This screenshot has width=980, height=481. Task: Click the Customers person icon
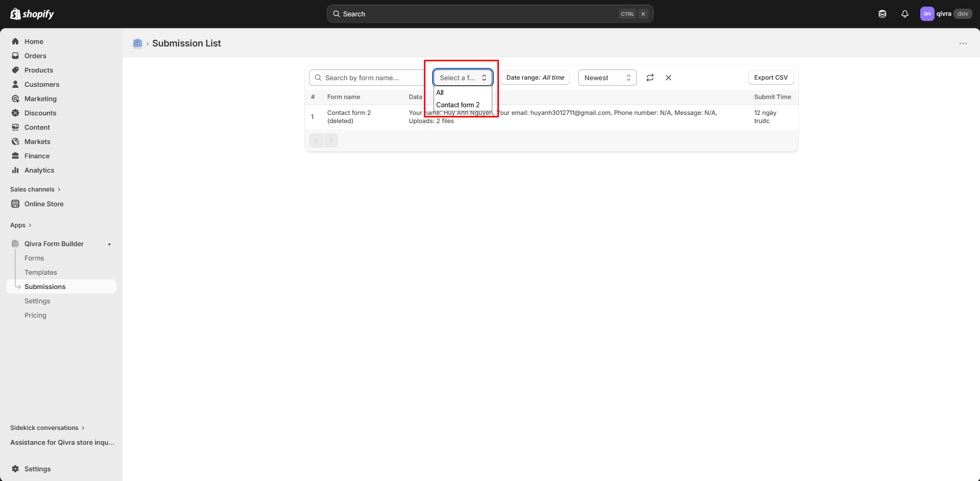pyautogui.click(x=15, y=84)
